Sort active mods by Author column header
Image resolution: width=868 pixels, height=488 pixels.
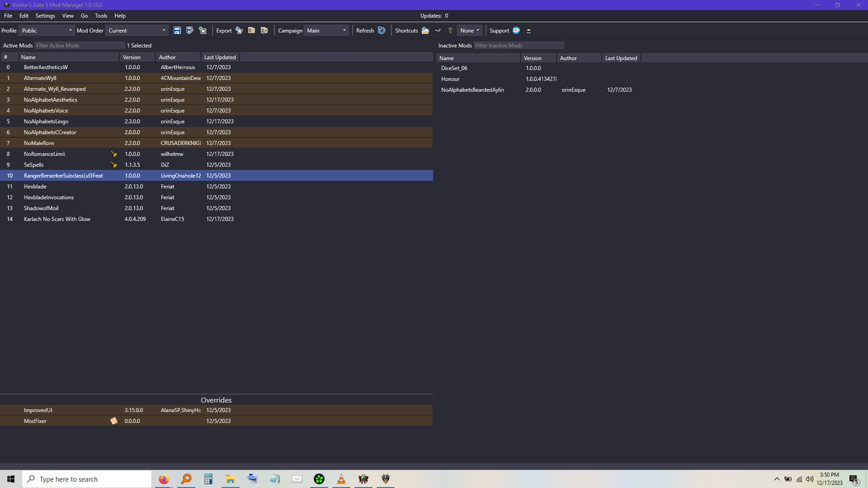point(179,58)
